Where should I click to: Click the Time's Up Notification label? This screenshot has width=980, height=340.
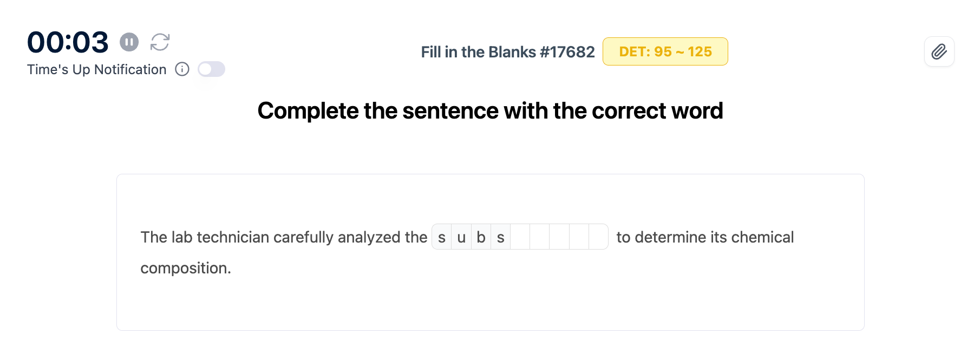point(97,69)
